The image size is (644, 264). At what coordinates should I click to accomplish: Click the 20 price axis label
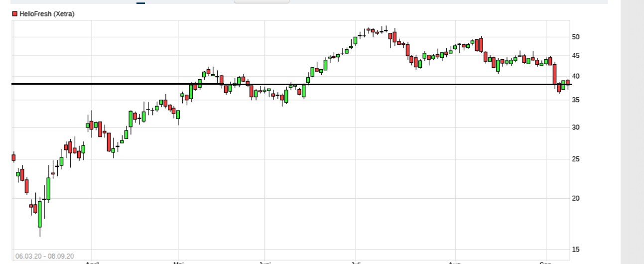click(x=576, y=198)
